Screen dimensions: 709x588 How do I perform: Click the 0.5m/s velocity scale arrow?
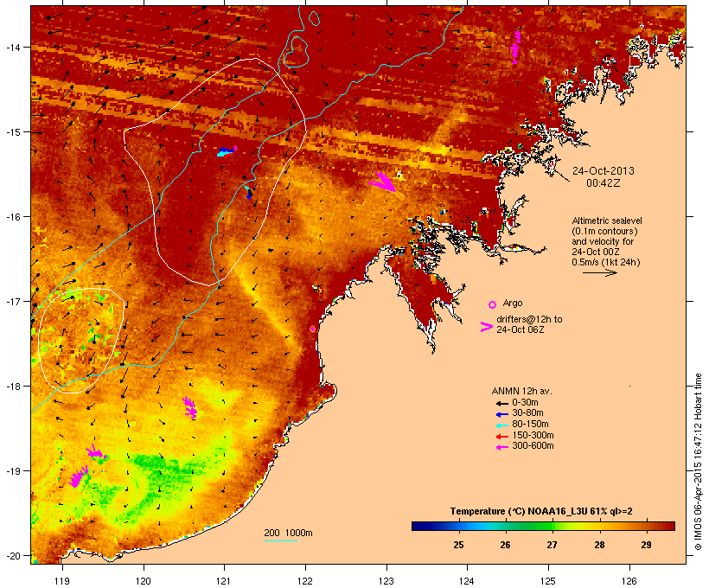(599, 272)
